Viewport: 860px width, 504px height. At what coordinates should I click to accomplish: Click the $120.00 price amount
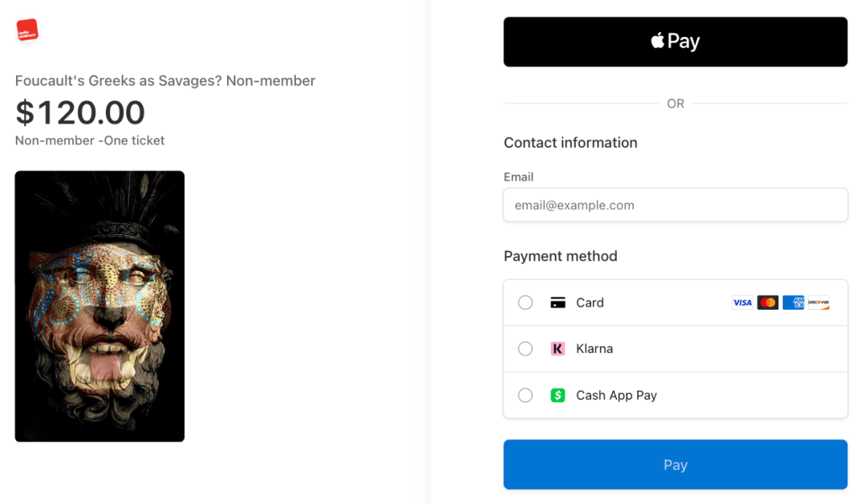[80, 113]
